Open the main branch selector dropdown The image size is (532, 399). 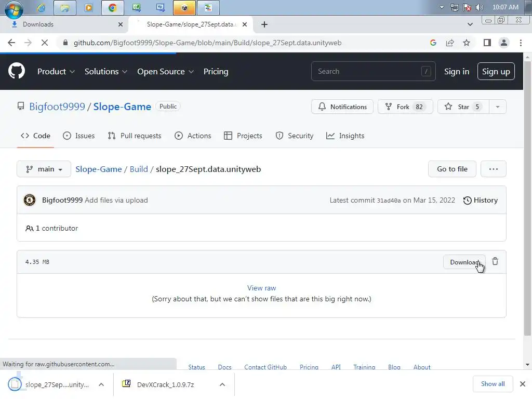[x=44, y=169]
